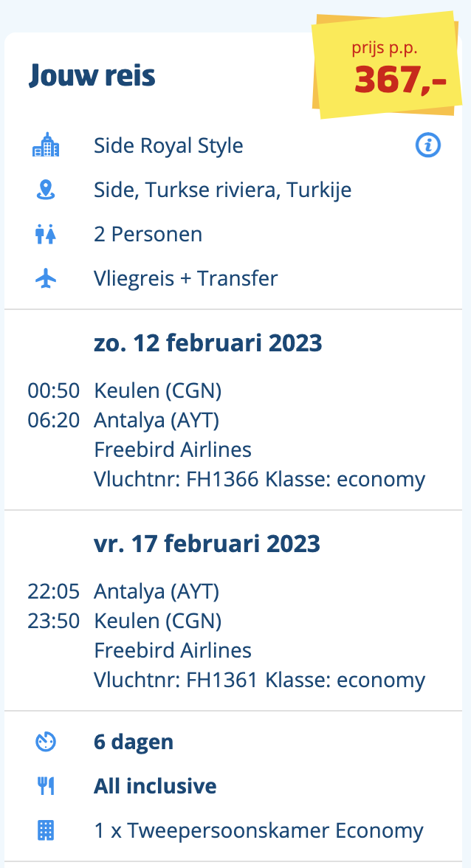Open the info icon beside Side Royal Style
471x868 pixels.
point(428,145)
